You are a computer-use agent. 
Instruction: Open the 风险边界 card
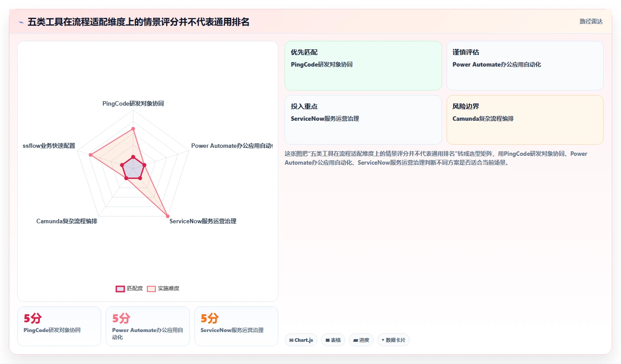tap(525, 120)
